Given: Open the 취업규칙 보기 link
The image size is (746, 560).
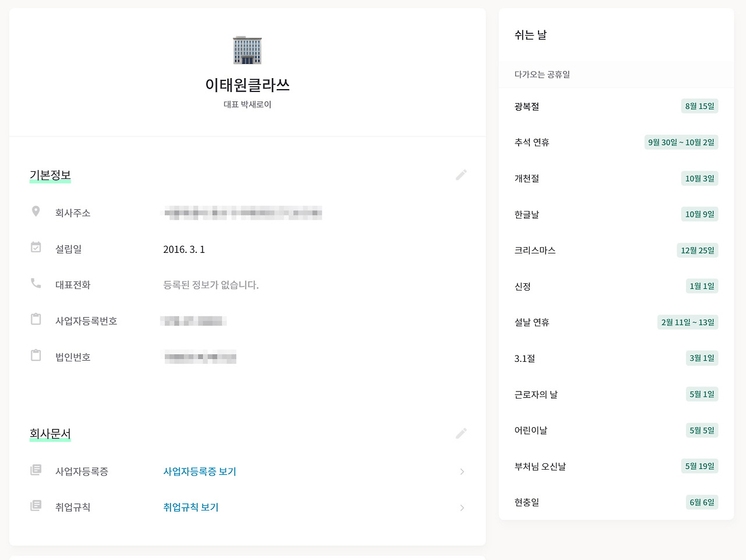Looking at the screenshot, I should [191, 508].
